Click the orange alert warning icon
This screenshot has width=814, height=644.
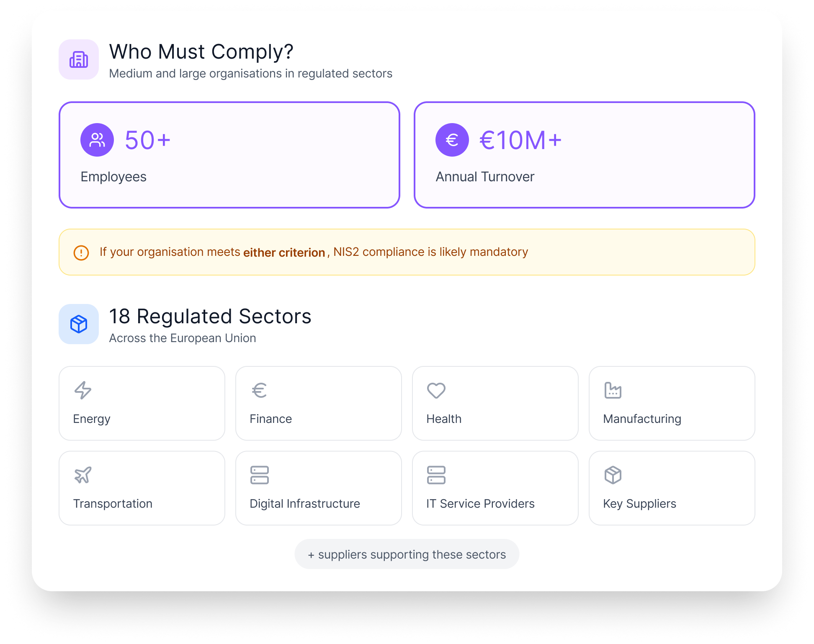pyautogui.click(x=81, y=252)
